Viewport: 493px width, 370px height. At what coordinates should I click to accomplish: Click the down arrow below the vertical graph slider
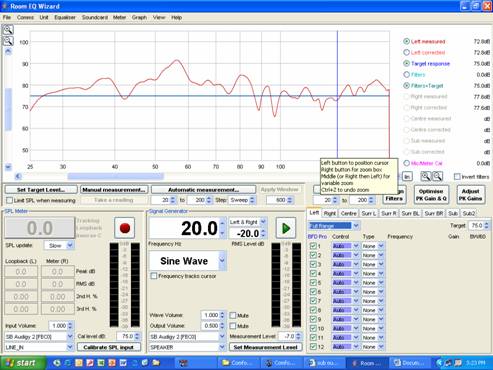[x=8, y=167]
